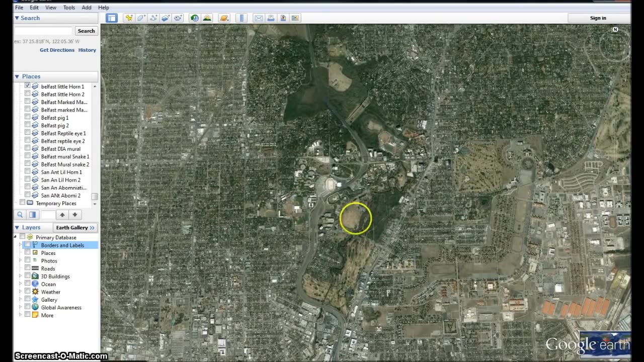Screen dimensions: 644x362
Task: Open the ruler measurement tool
Action: click(242, 18)
